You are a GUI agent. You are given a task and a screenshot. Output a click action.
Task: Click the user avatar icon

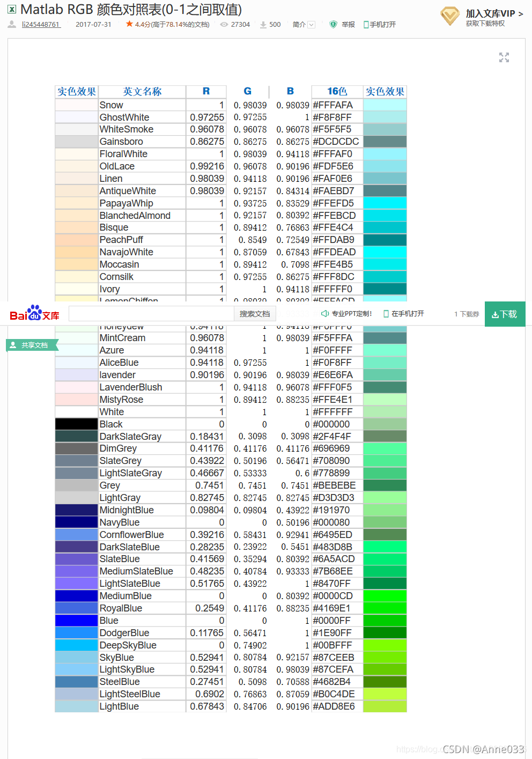[12, 24]
